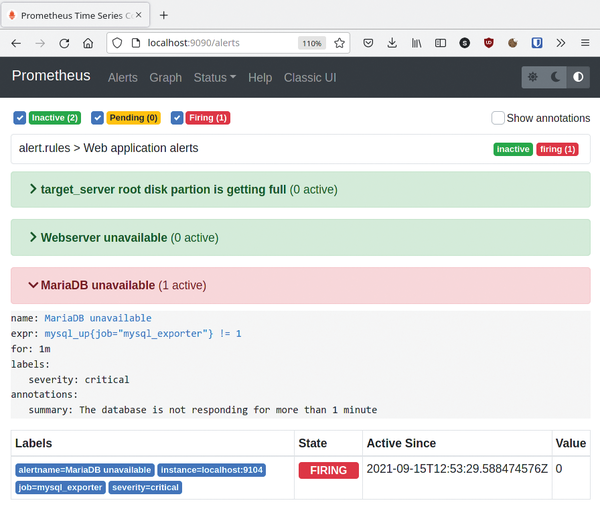The width and height of the screenshot is (600, 519).
Task: Click the tracking protection shield icon
Action: 117,43
